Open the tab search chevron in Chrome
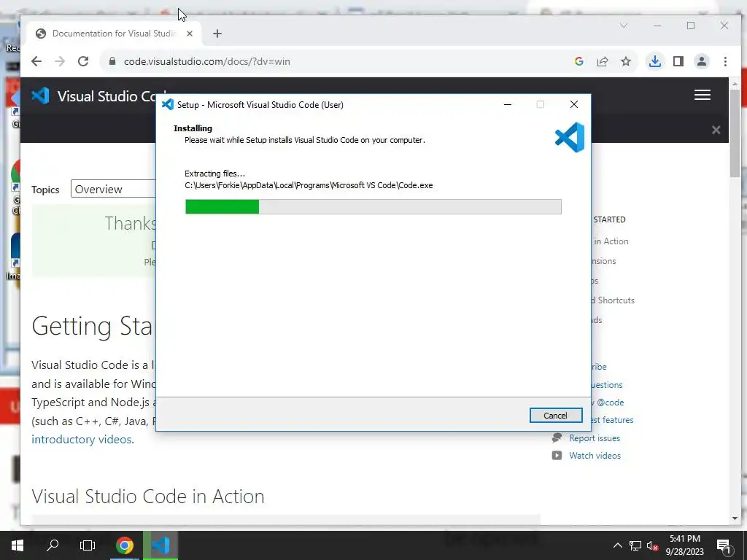Viewport: 747px width, 560px height. (x=624, y=26)
